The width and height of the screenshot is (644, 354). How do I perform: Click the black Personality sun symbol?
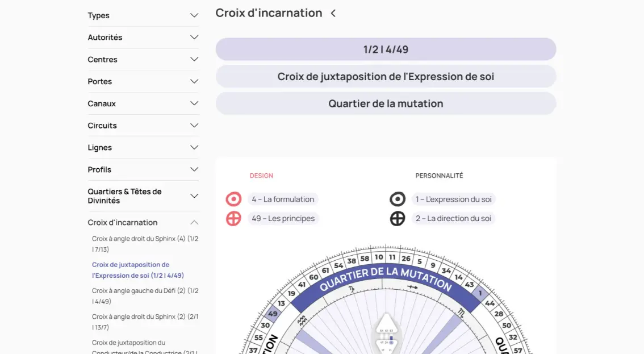point(398,199)
